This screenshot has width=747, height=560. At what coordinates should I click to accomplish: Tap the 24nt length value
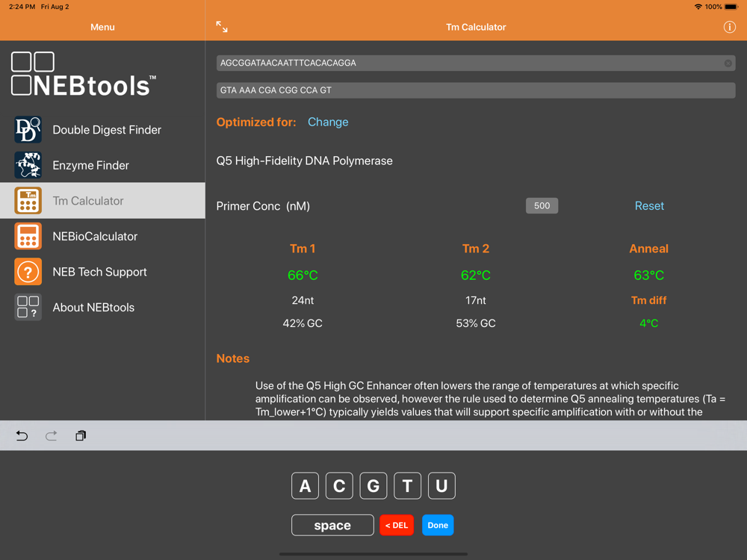coord(303,300)
